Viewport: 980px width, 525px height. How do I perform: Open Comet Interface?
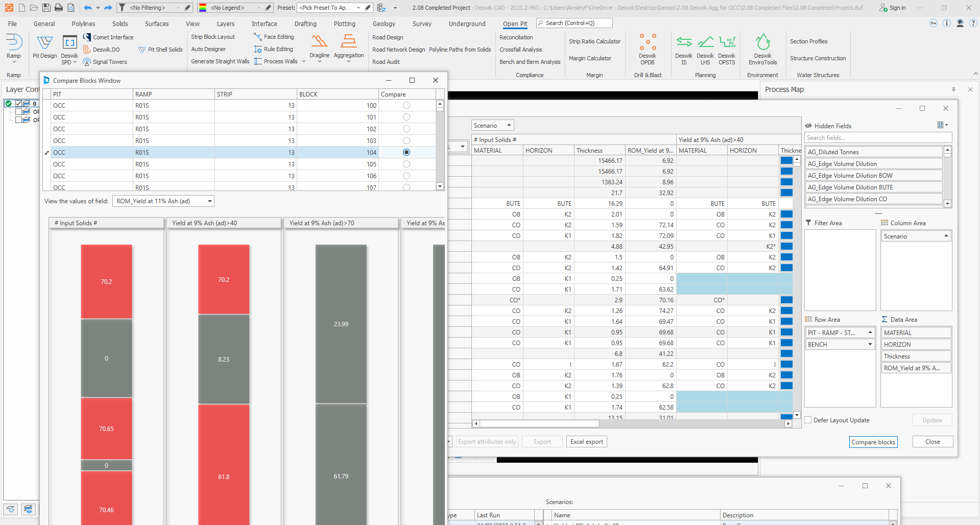[x=108, y=37]
